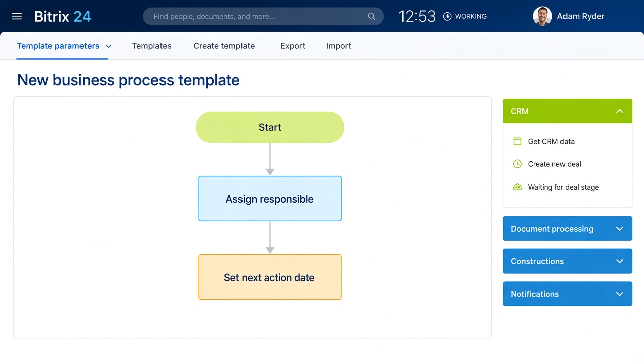Click the Get CRM data label
The image size is (644, 362).
coord(551,141)
